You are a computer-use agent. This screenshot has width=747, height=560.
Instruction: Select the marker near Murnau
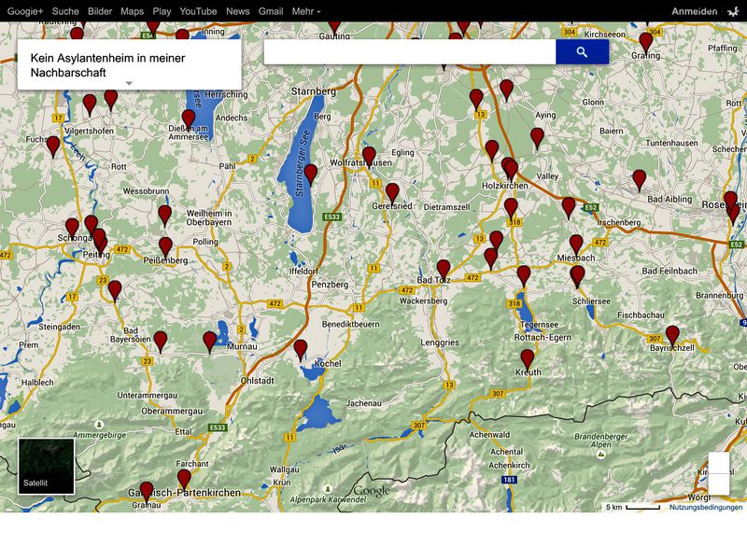click(x=207, y=341)
